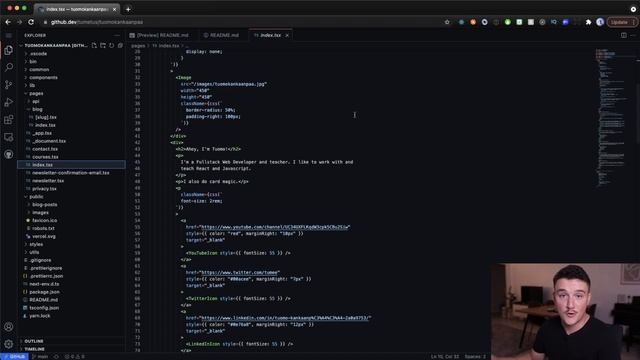Open the Accounts menu icon
This screenshot has height=360, width=640.
(x=9, y=327)
